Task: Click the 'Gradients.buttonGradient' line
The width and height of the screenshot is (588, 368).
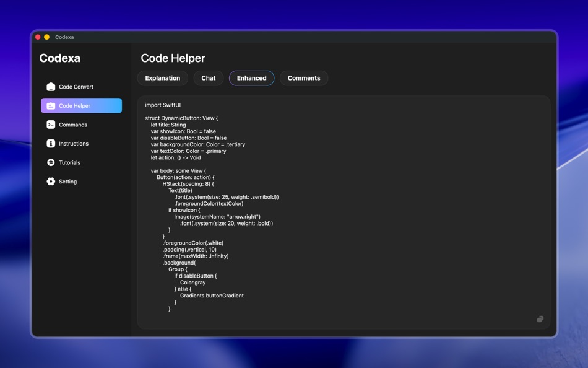Action: click(x=212, y=296)
